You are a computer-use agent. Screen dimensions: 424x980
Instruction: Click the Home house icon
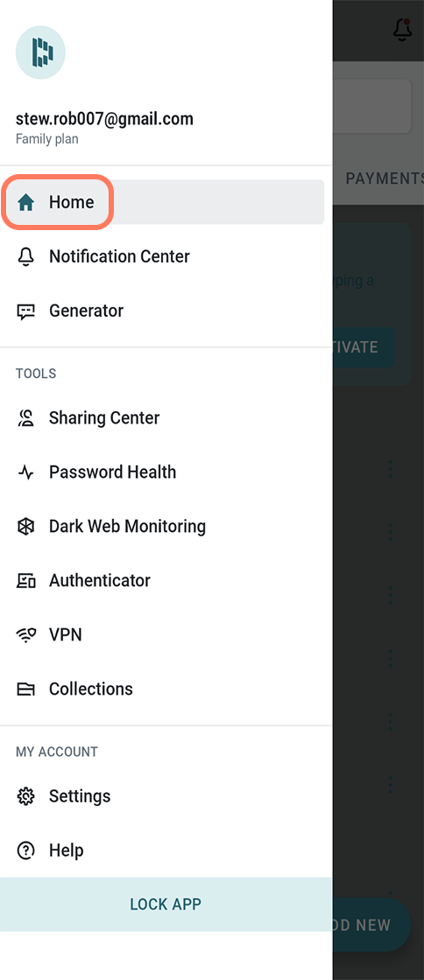click(x=25, y=202)
